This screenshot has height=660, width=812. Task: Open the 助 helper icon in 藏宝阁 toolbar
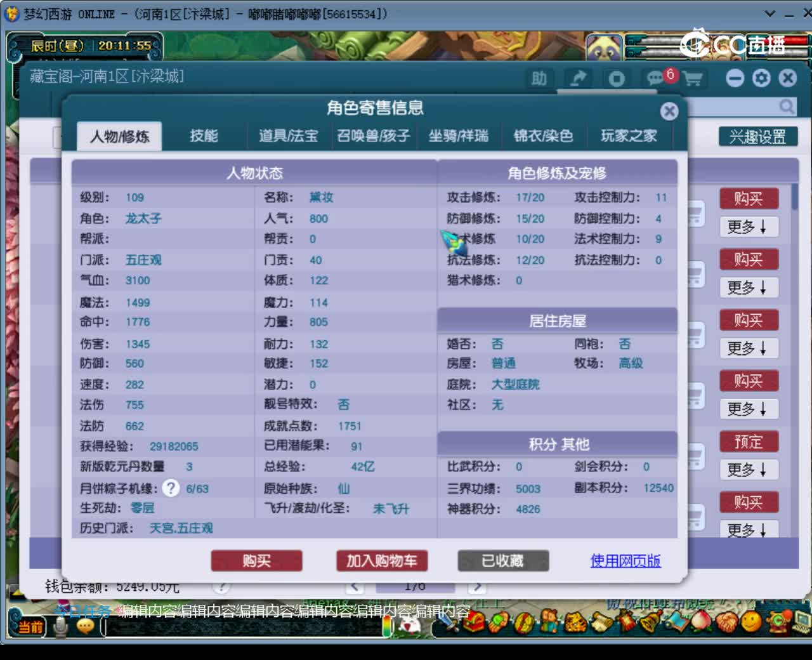(x=539, y=79)
